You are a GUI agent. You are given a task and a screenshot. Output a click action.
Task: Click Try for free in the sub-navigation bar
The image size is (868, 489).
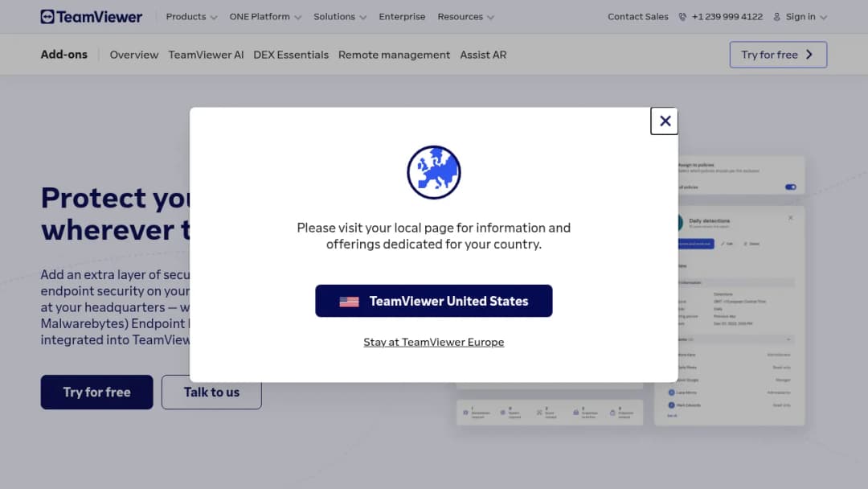click(778, 55)
